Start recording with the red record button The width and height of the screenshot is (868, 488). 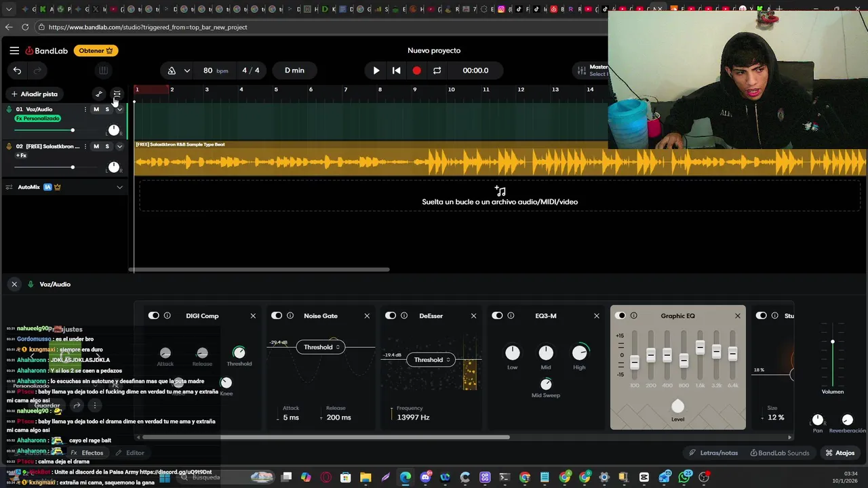tap(416, 70)
